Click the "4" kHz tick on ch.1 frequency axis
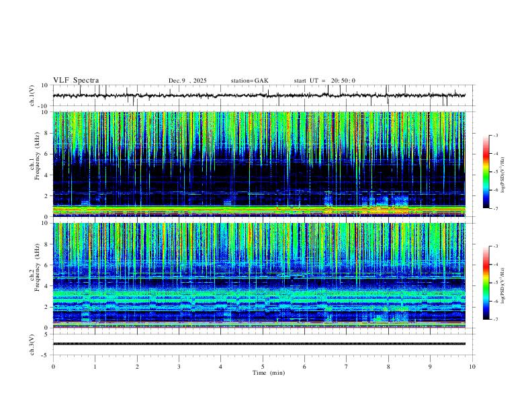Viewport: 532px width, 411px height. (47, 175)
